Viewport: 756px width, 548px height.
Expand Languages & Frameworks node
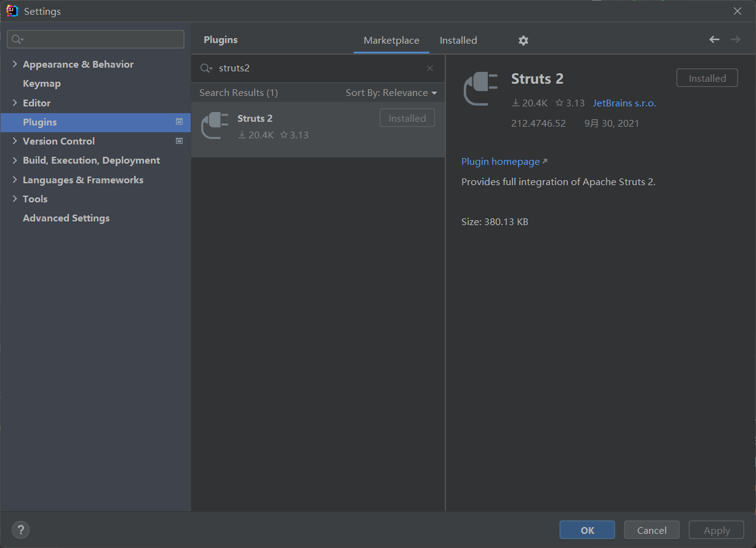15,180
